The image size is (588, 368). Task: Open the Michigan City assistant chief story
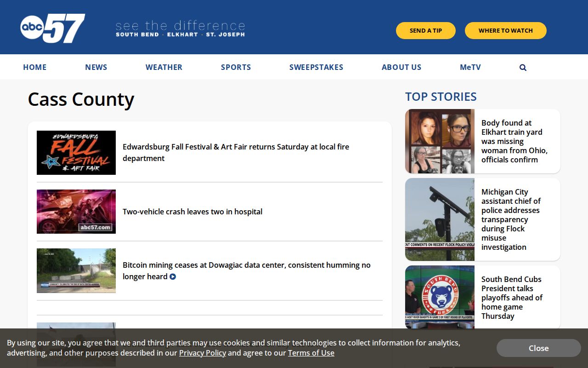511,219
